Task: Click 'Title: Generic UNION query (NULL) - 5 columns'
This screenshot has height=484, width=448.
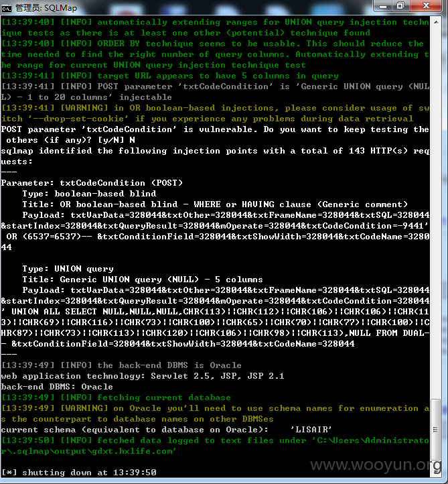Action: 143,280
